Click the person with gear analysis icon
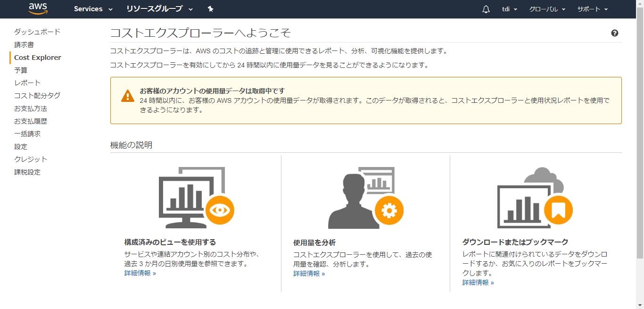This screenshot has height=309, width=644. click(x=365, y=198)
